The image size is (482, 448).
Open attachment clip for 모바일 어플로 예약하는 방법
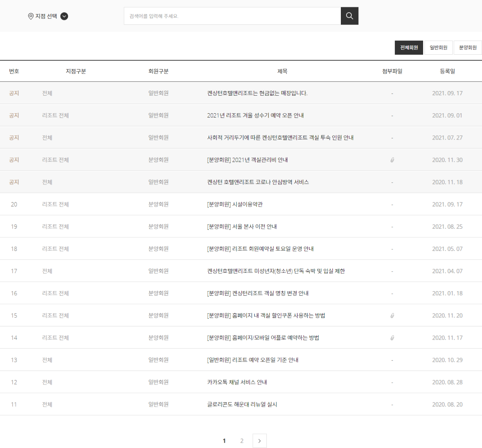pos(392,338)
